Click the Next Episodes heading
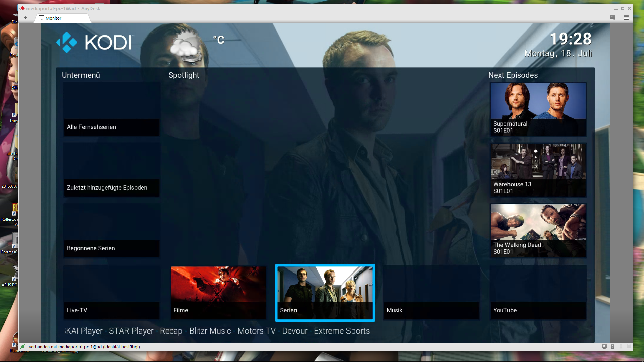The height and width of the screenshot is (362, 644). coord(513,75)
